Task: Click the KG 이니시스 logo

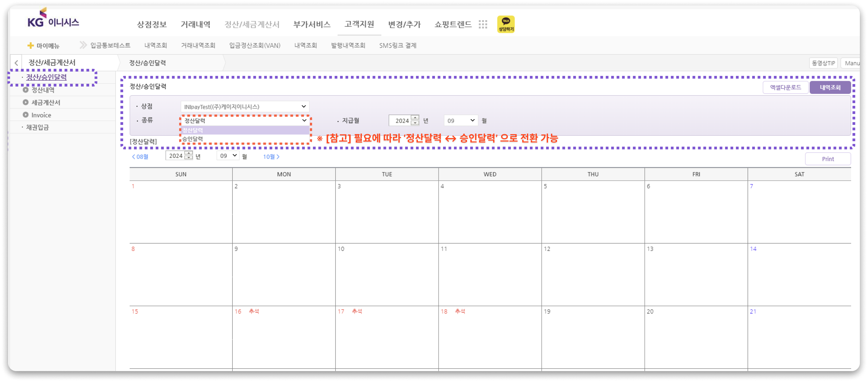Action: coord(53,19)
